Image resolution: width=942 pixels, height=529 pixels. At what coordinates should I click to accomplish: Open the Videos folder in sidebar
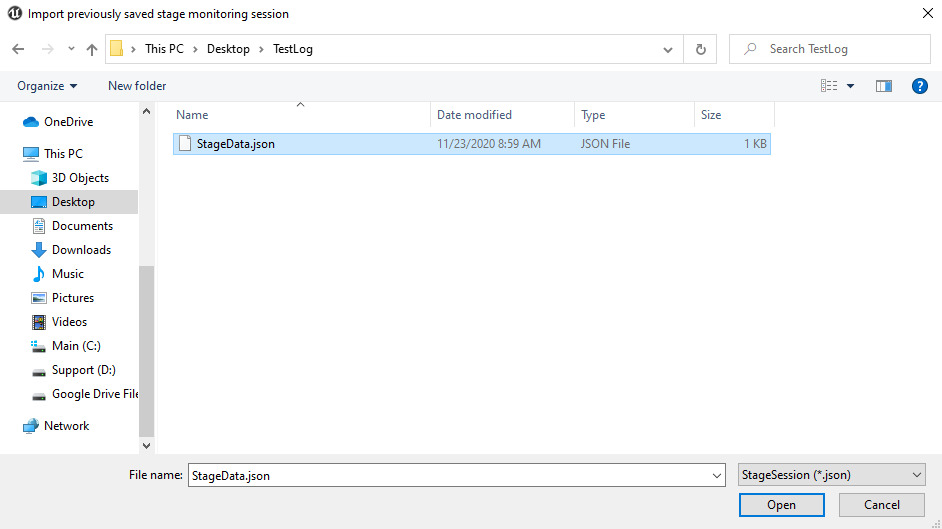coord(69,322)
